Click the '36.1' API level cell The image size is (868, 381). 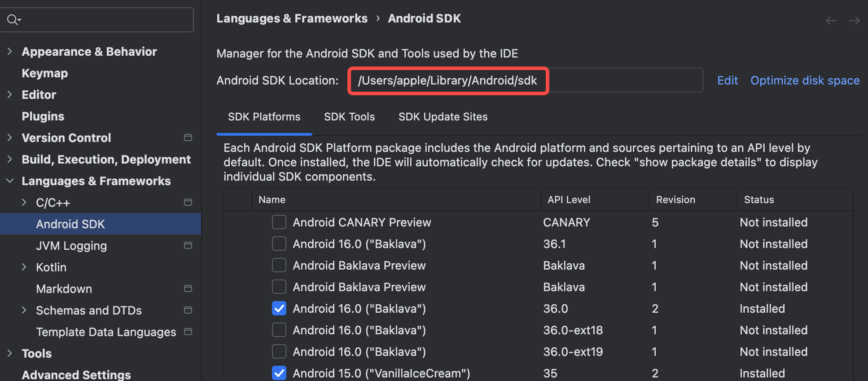click(x=554, y=244)
